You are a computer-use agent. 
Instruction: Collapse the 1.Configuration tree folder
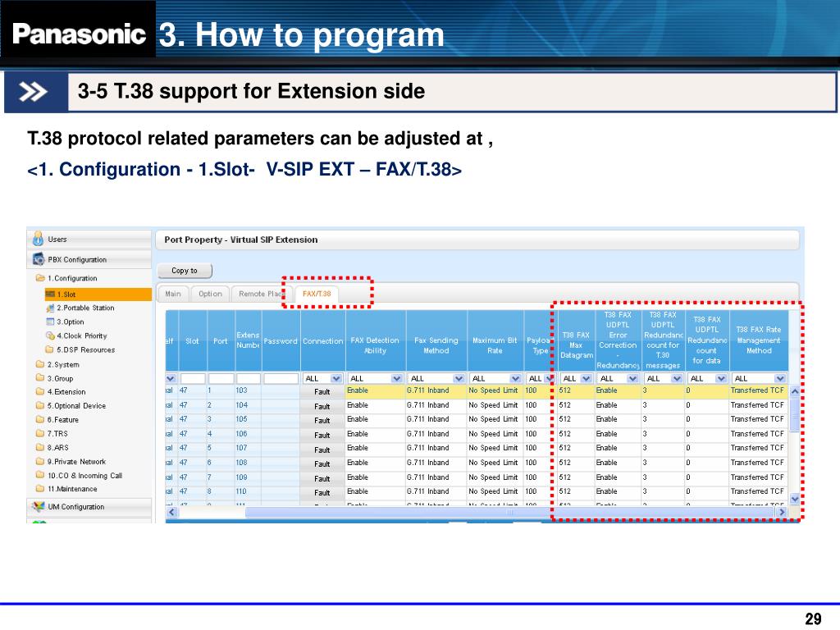pyautogui.click(x=40, y=278)
